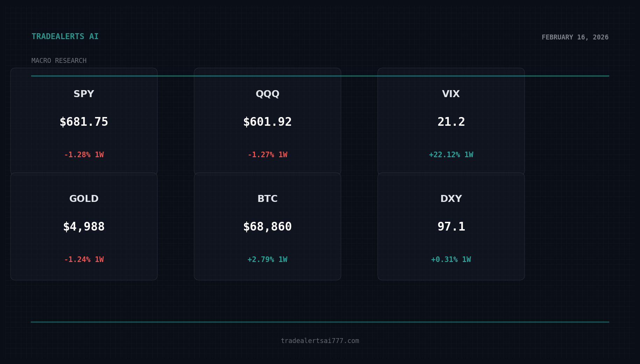Select SPY weekly change -1.28% 1W
This screenshot has height=364, width=640.
pos(84,155)
